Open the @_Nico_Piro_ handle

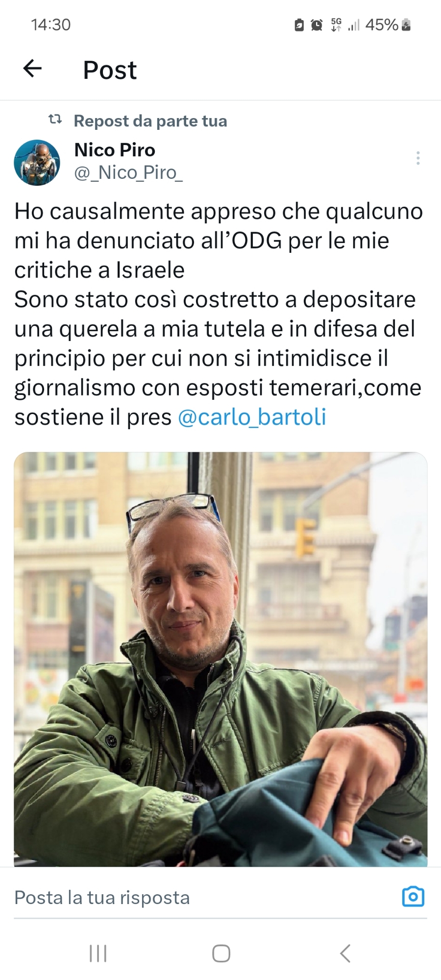pos(128,172)
